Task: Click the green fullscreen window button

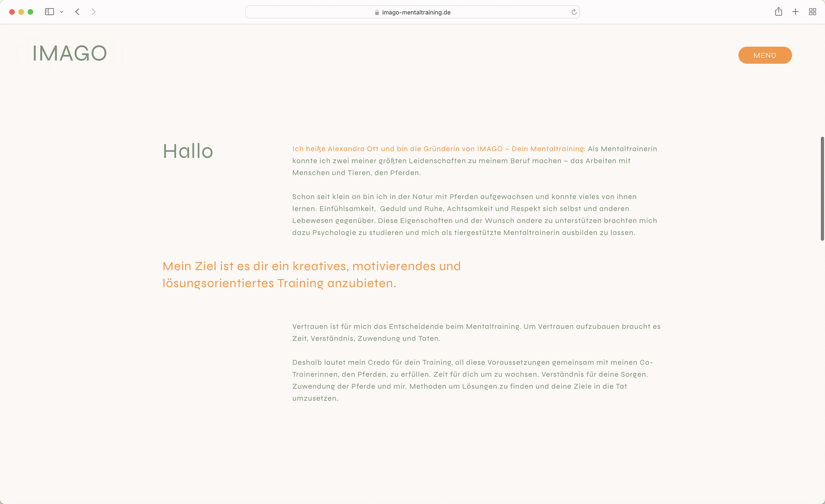Action: pos(30,12)
